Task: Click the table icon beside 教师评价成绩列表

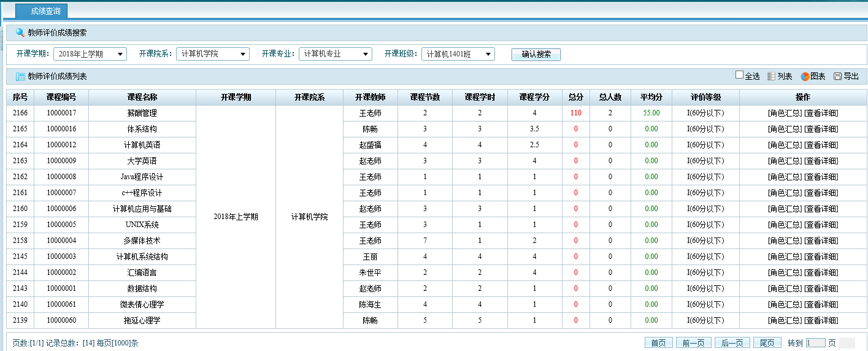Action: tap(20, 77)
